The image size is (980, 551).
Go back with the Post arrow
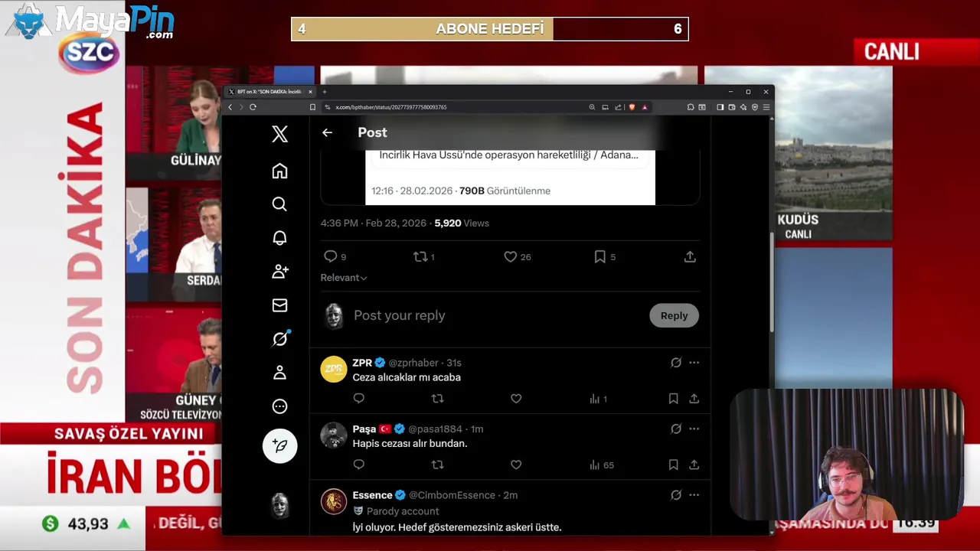327,132
